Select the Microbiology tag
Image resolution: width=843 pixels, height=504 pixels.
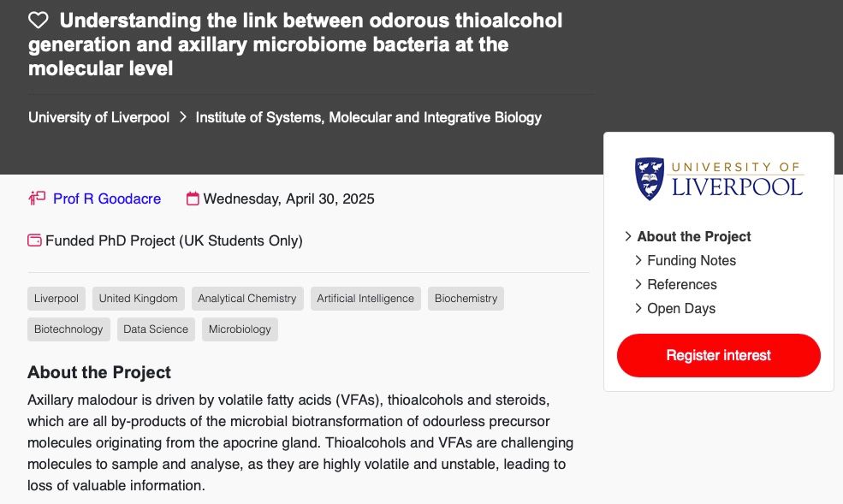point(240,329)
